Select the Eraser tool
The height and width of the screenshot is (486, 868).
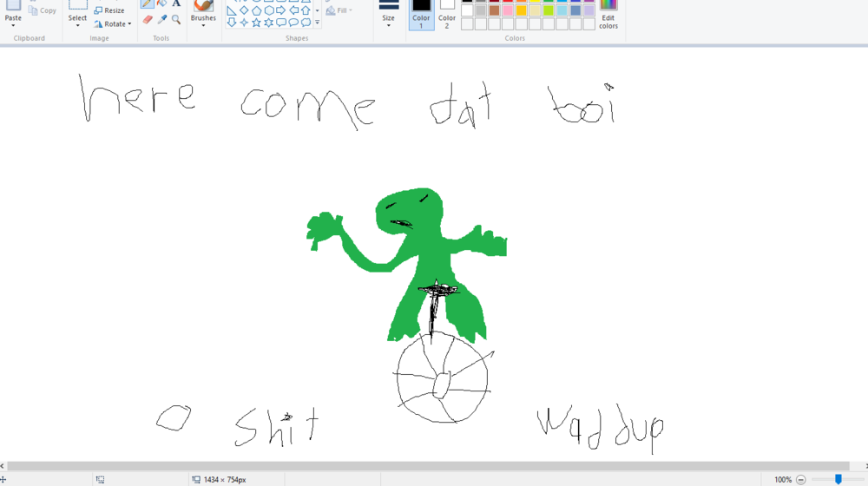(x=148, y=20)
